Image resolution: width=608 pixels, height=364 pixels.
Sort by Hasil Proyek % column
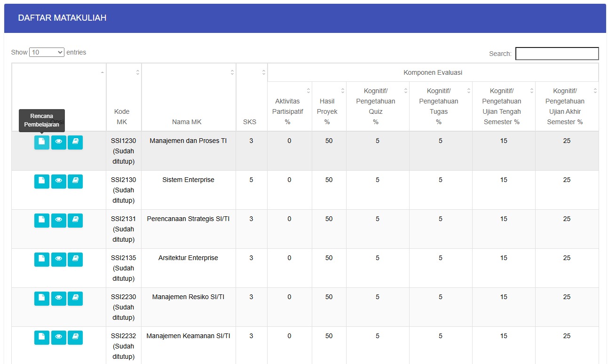point(329,106)
